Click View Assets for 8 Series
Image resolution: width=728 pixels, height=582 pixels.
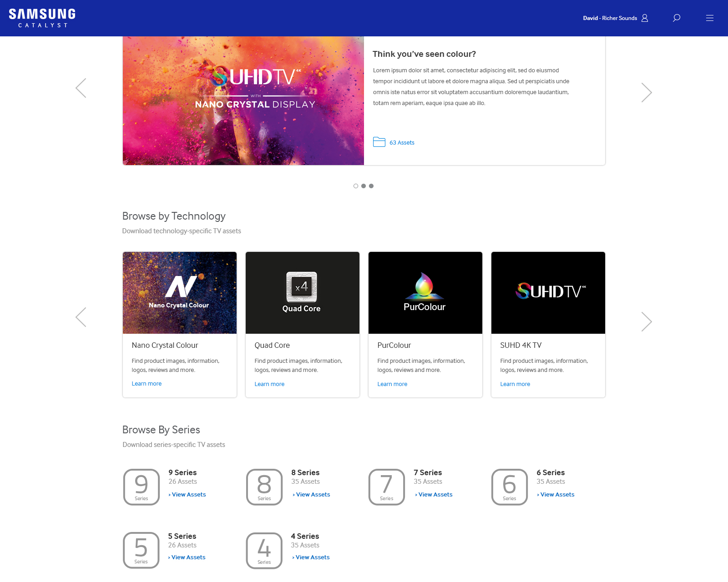pos(313,495)
